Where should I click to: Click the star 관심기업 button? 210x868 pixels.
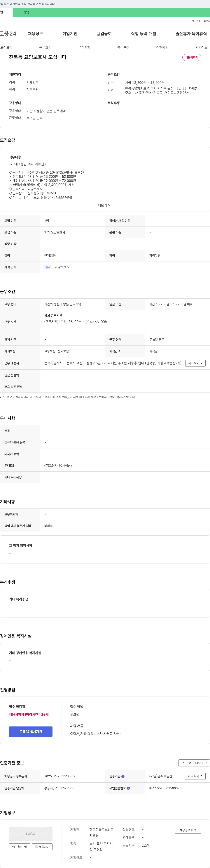pyautogui.click(x=19, y=846)
